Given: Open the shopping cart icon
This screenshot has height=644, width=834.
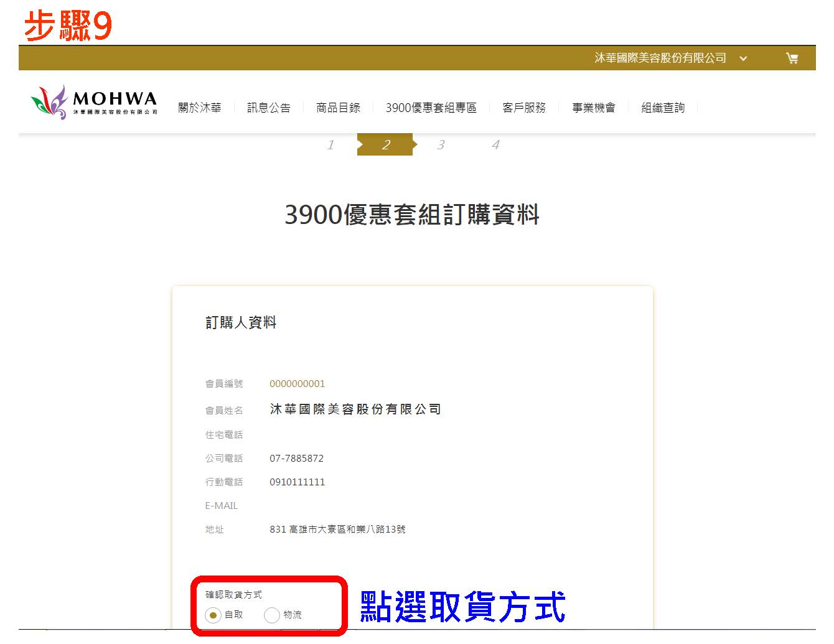Looking at the screenshot, I should coord(792,58).
